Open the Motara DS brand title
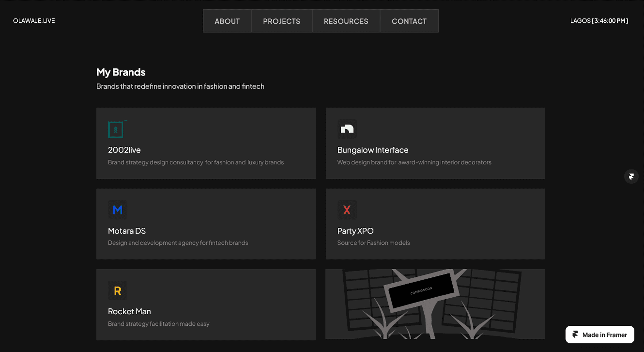 point(127,231)
